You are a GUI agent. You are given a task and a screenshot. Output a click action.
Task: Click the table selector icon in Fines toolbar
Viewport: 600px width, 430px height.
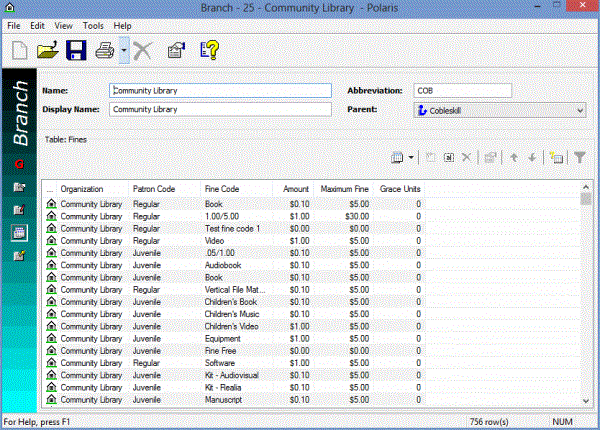pos(397,157)
